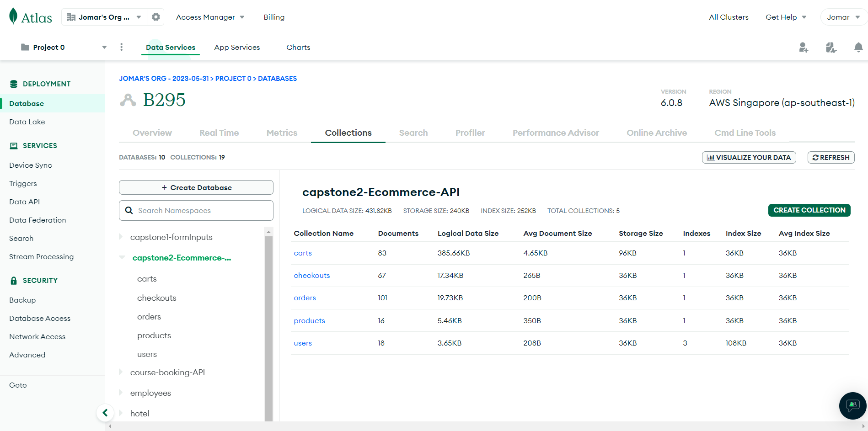The height and width of the screenshot is (431, 868).
Task: Open the Real Time tab
Action: click(x=219, y=133)
